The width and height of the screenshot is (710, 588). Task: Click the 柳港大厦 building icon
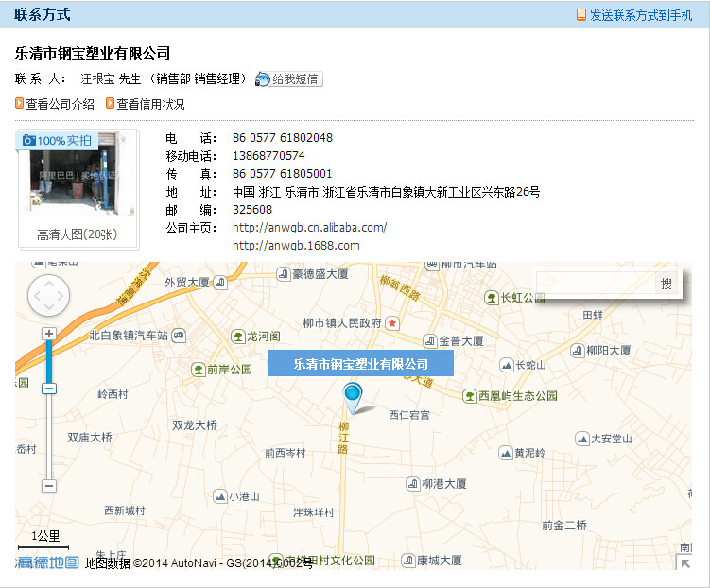413,484
